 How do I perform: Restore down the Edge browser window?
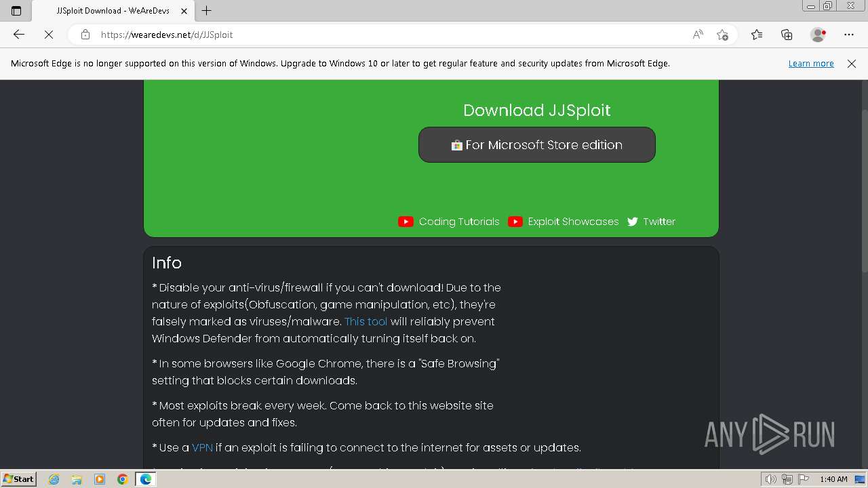(x=827, y=5)
